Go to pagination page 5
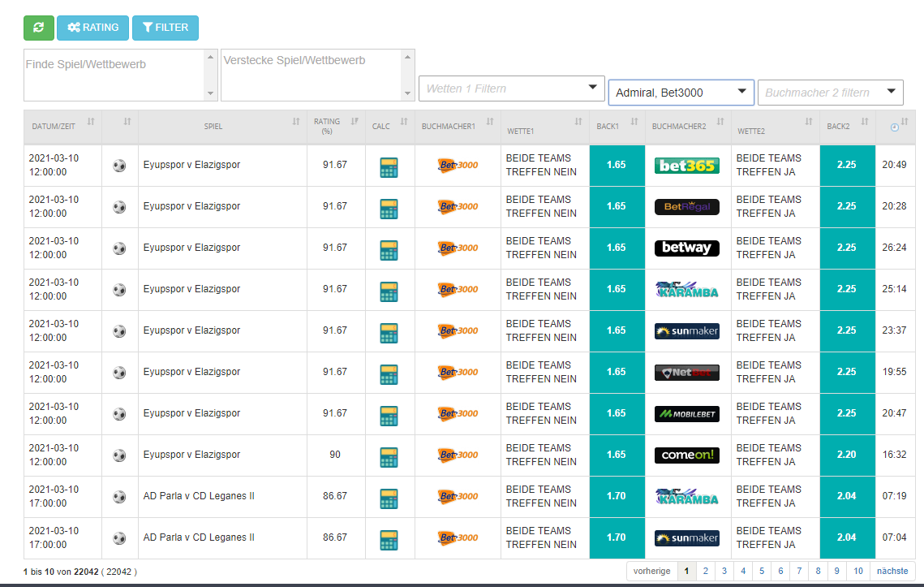Screen dimensions: 924x587 (x=762, y=571)
